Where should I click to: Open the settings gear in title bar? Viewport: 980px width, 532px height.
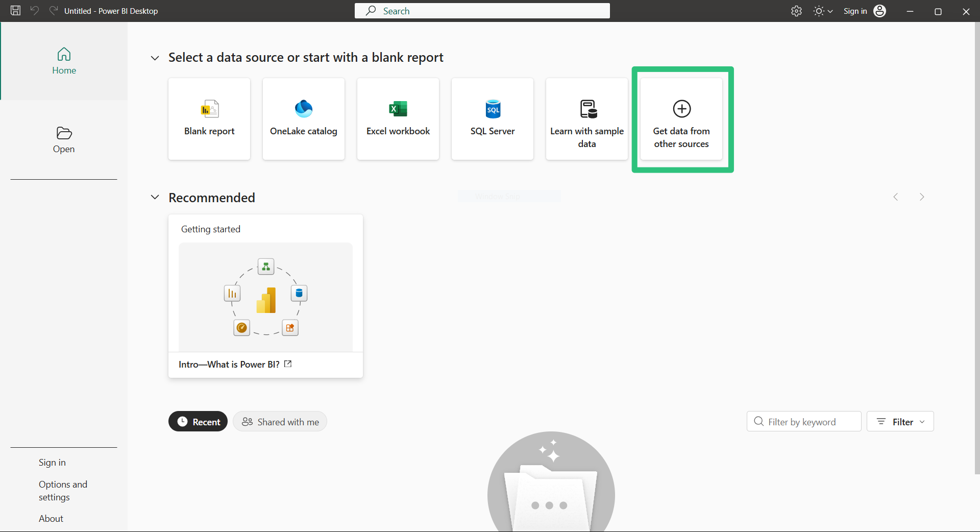tap(796, 11)
